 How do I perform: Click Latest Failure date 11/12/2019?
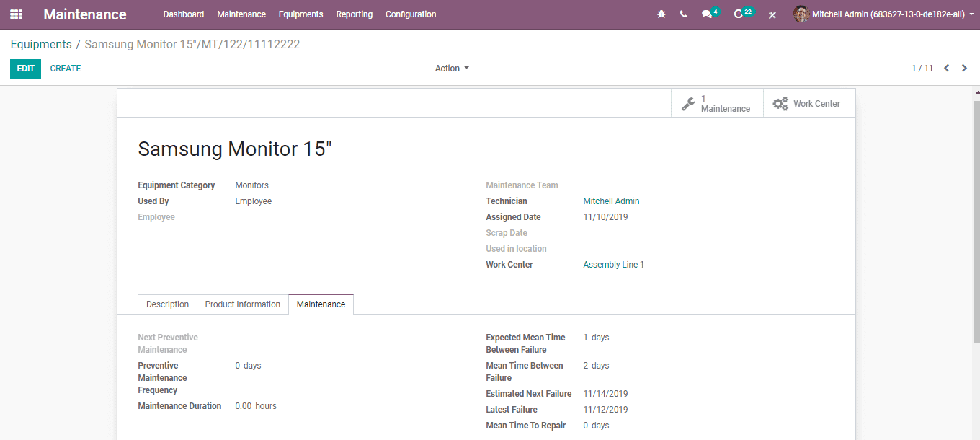point(605,410)
